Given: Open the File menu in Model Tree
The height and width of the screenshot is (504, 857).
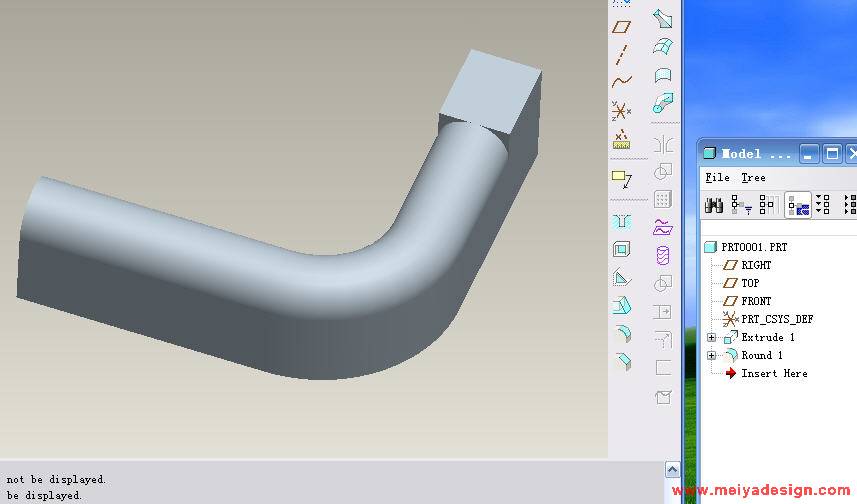Looking at the screenshot, I should pos(717,178).
